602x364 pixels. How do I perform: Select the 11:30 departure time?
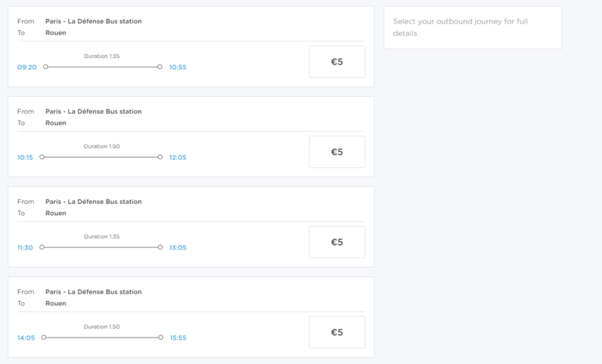click(x=26, y=248)
